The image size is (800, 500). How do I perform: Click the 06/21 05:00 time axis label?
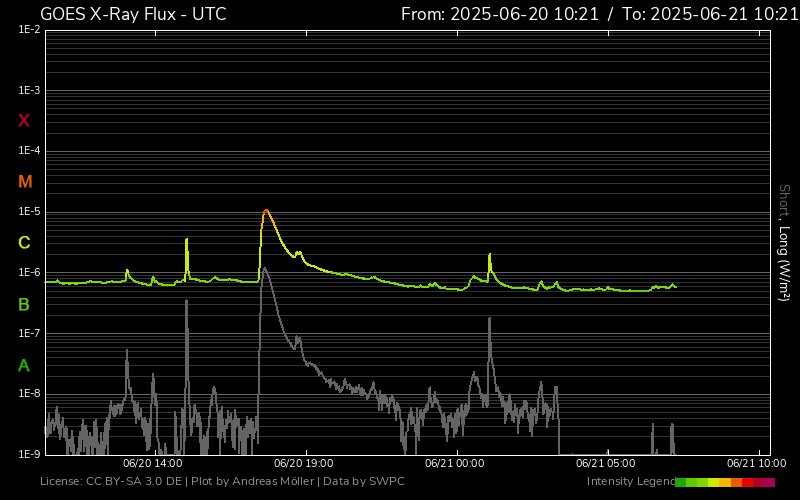[x=606, y=464]
